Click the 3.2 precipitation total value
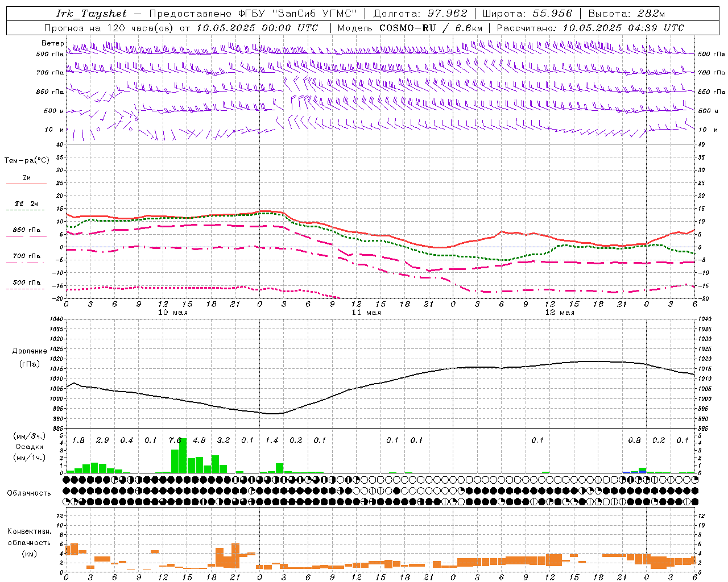Image resolution: width=728 pixels, height=582 pixels. tap(224, 440)
